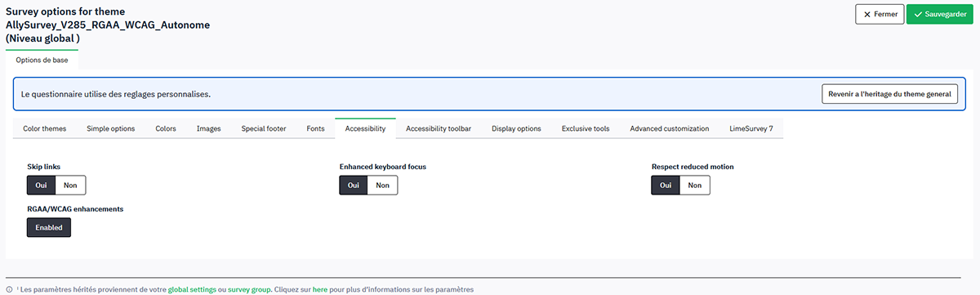The width and height of the screenshot is (980, 295).
Task: Click the custom settings notice text
Action: click(116, 94)
